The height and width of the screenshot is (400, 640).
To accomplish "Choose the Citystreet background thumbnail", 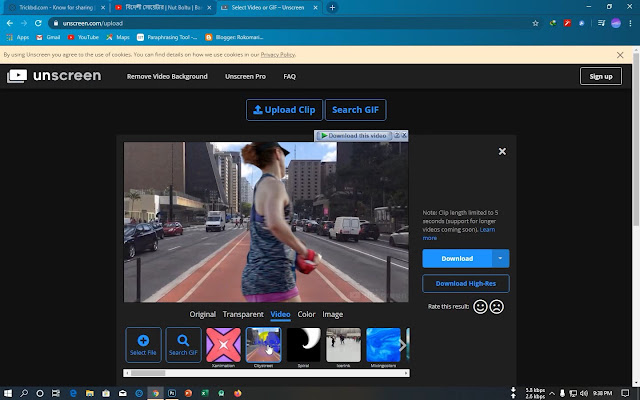I will tap(263, 345).
